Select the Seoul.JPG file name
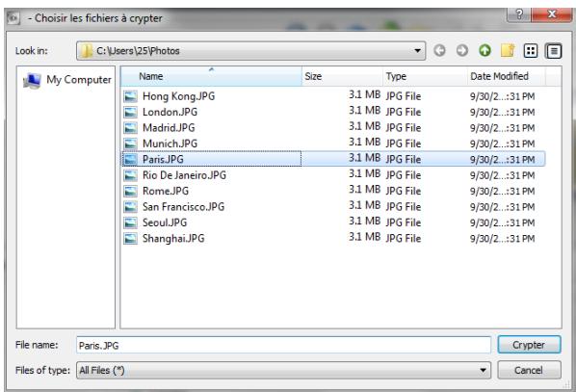 click(165, 223)
